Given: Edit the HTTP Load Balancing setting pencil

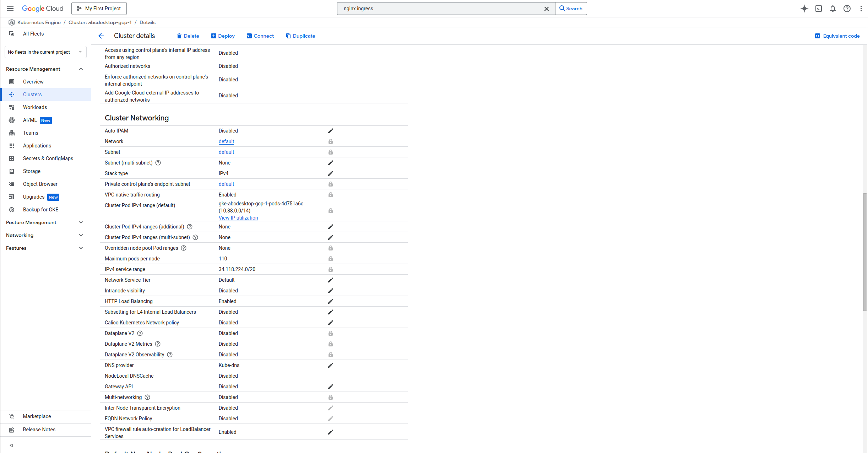Looking at the screenshot, I should (x=330, y=301).
